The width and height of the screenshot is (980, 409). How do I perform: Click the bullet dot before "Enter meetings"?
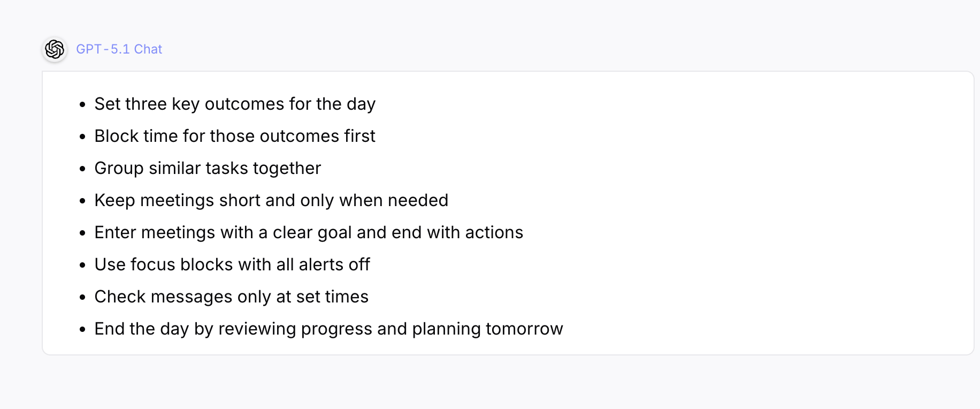pos(82,233)
